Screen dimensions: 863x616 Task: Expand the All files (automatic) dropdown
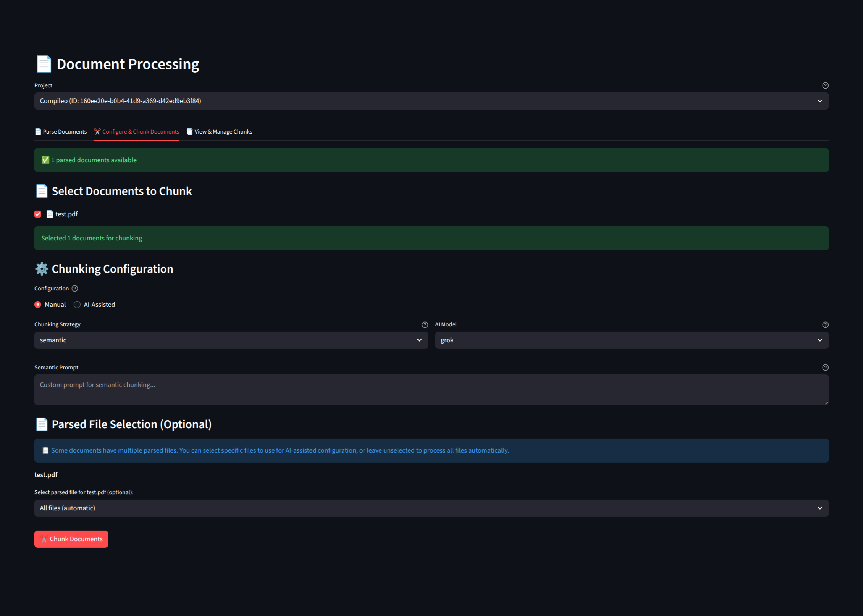pos(431,508)
